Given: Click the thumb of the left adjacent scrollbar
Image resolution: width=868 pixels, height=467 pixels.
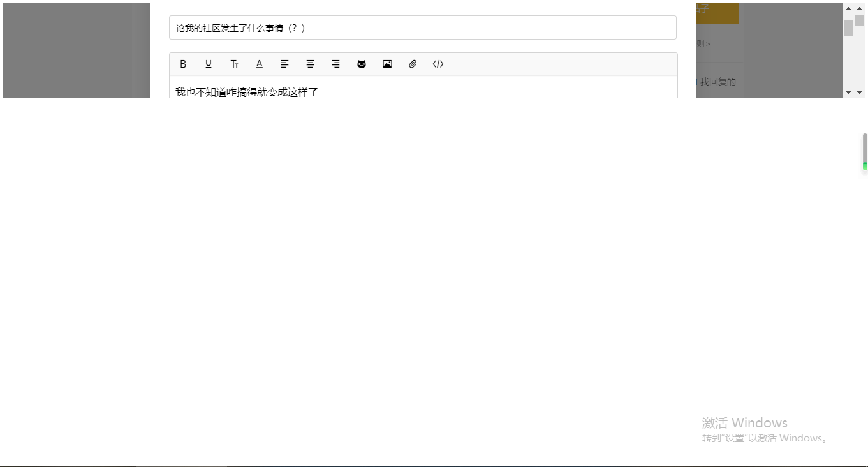Looking at the screenshot, I should pyautogui.click(x=849, y=28).
